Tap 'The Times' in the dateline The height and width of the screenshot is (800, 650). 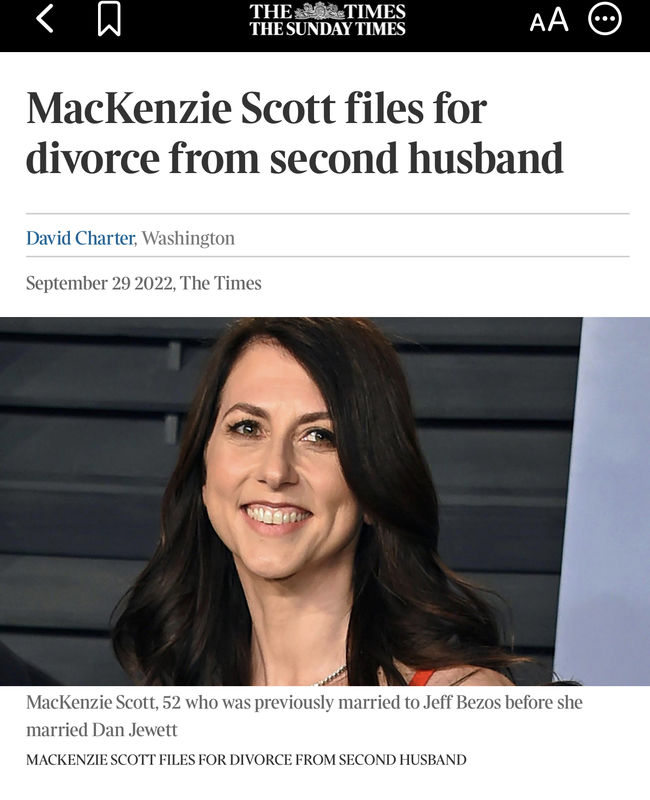220,283
